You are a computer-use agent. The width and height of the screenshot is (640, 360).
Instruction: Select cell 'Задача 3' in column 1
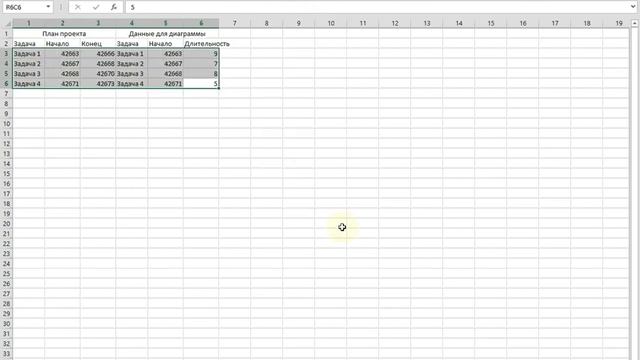[x=29, y=73]
